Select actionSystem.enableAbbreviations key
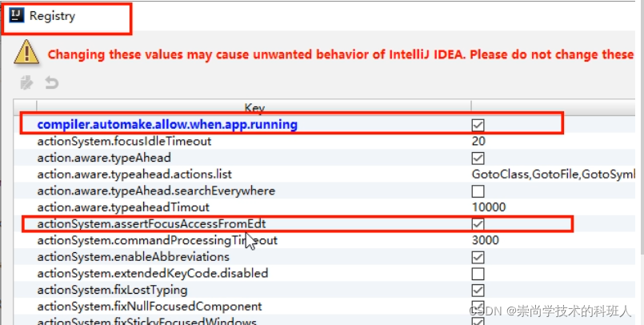 133,257
